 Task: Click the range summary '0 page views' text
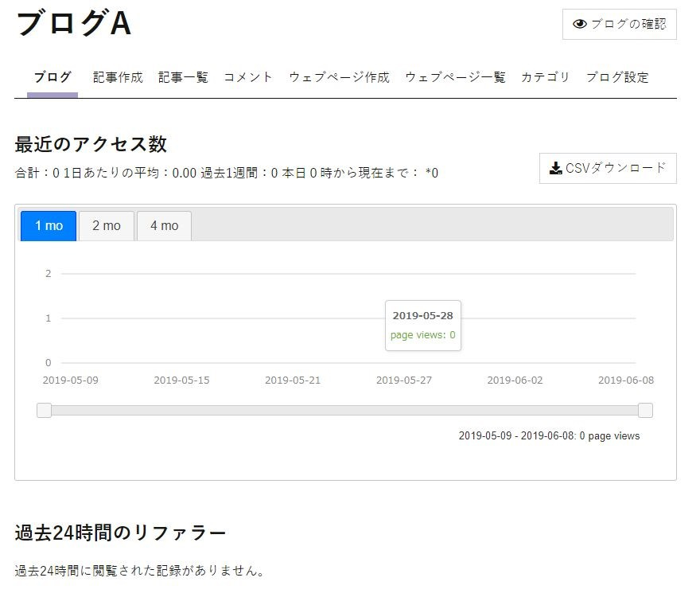tap(609, 435)
